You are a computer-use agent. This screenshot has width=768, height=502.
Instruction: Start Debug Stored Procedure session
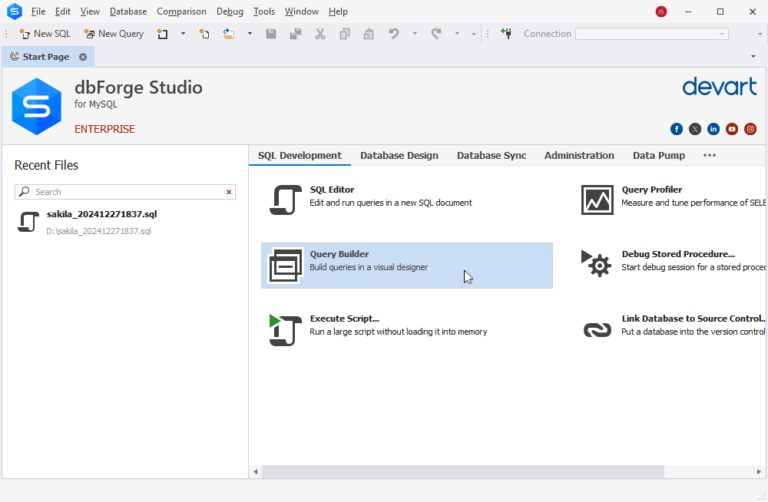click(597, 264)
